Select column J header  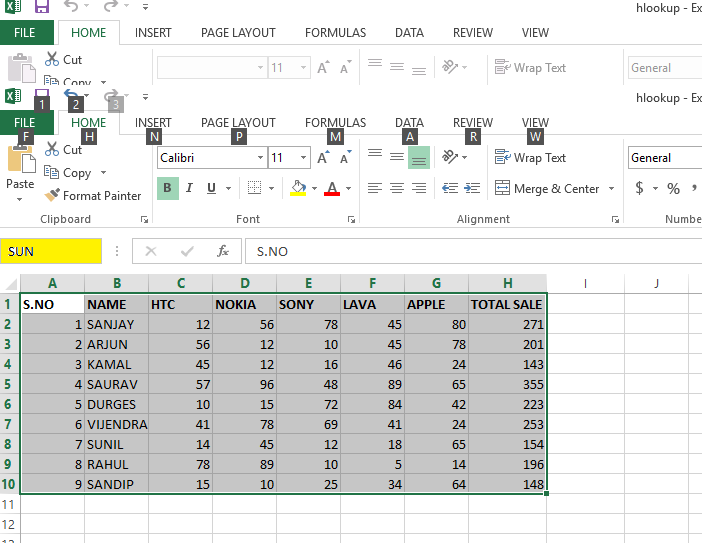pyautogui.click(x=656, y=283)
